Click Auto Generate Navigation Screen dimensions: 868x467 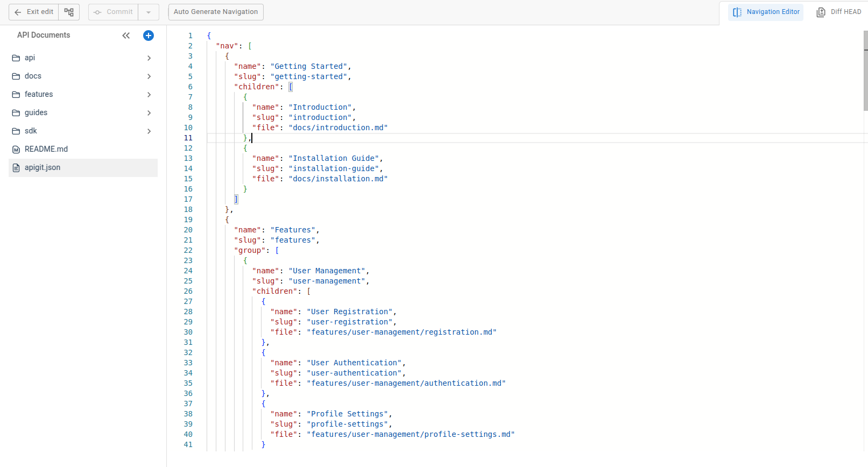[x=216, y=12]
